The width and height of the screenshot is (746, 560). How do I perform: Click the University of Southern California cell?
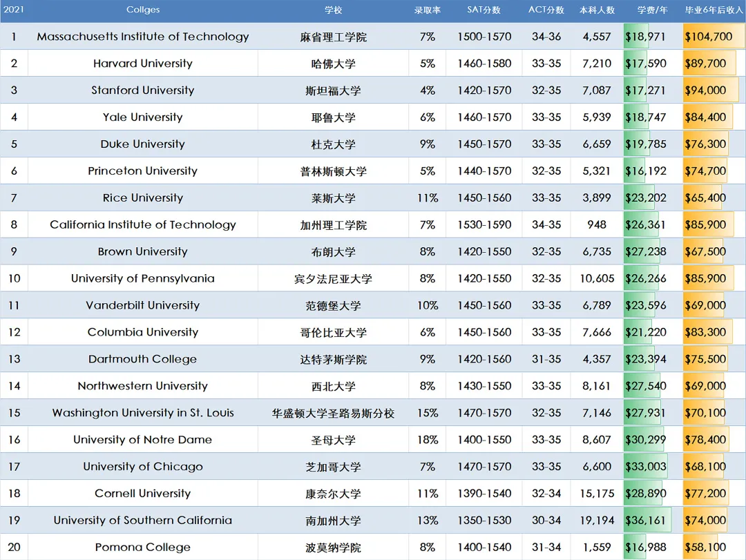point(143,521)
